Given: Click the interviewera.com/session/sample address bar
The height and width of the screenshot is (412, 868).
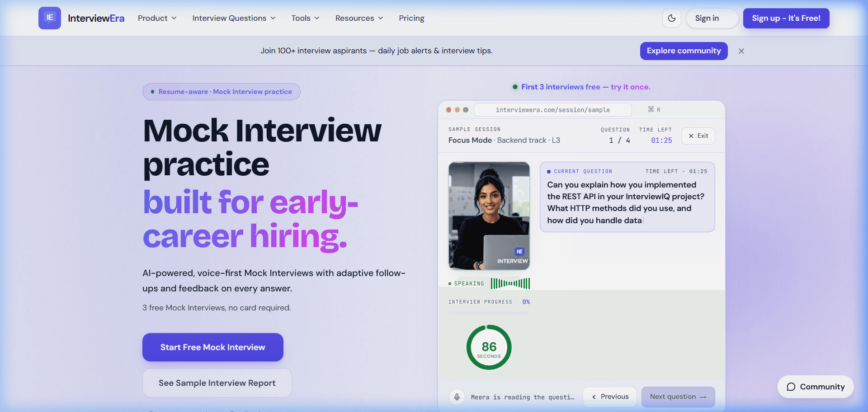Looking at the screenshot, I should tap(553, 110).
